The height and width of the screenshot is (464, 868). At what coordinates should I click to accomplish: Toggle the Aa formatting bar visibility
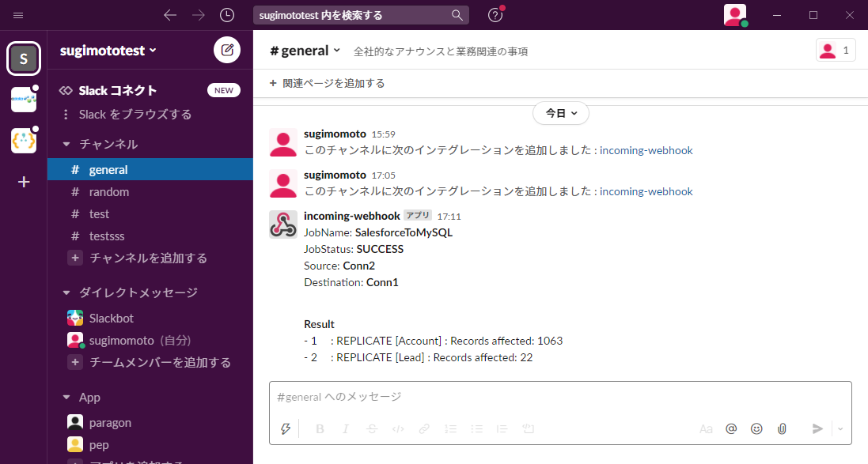pyautogui.click(x=706, y=428)
